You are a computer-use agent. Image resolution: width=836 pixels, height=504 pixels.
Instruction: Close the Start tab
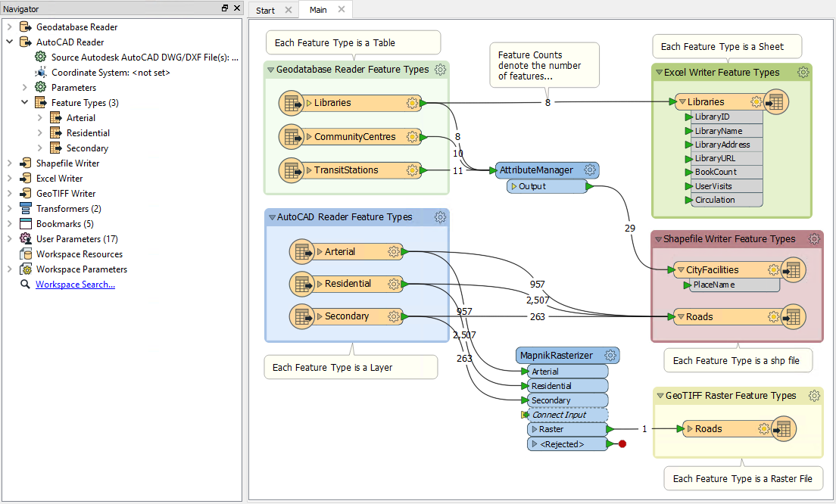(289, 10)
